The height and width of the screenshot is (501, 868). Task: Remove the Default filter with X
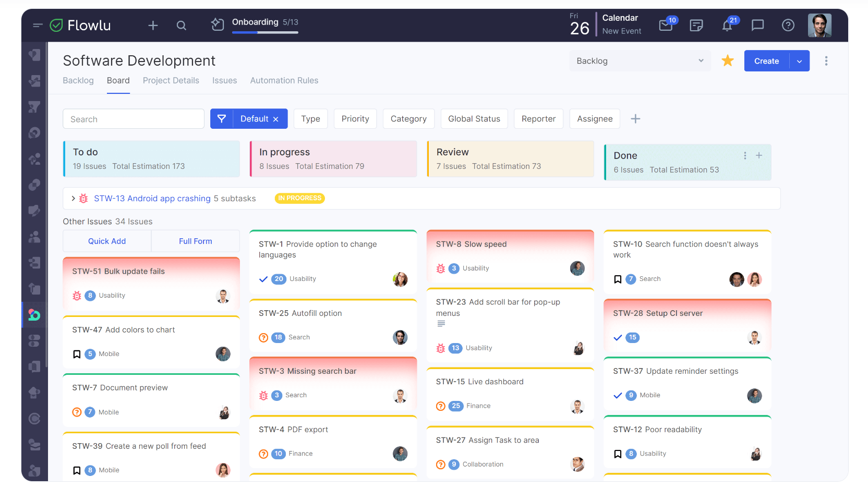pos(276,119)
